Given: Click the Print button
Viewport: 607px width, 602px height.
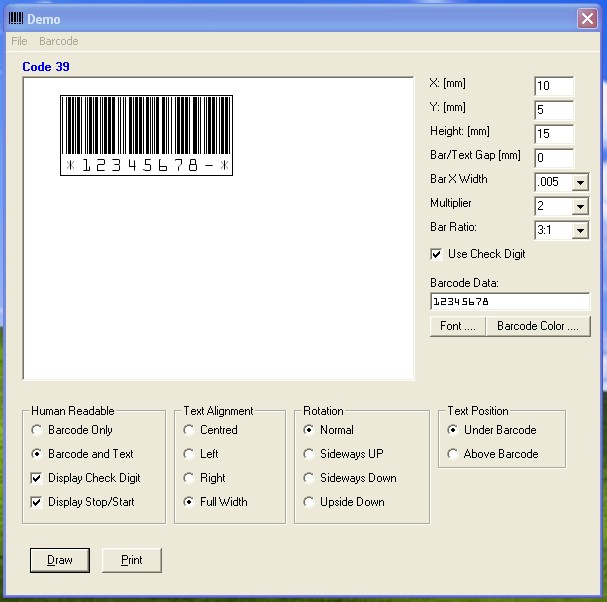Looking at the screenshot, I should click(132, 560).
